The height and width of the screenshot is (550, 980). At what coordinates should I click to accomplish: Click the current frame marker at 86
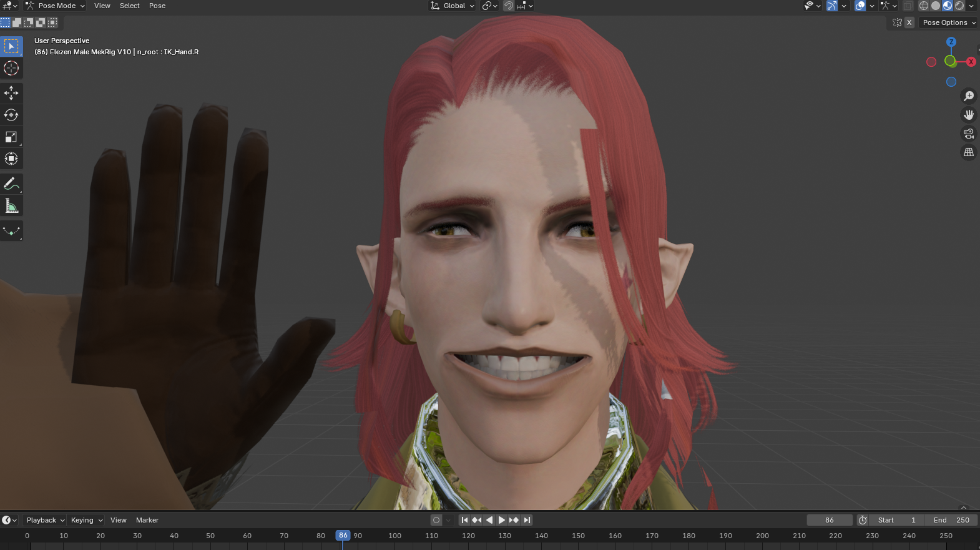[x=343, y=536]
